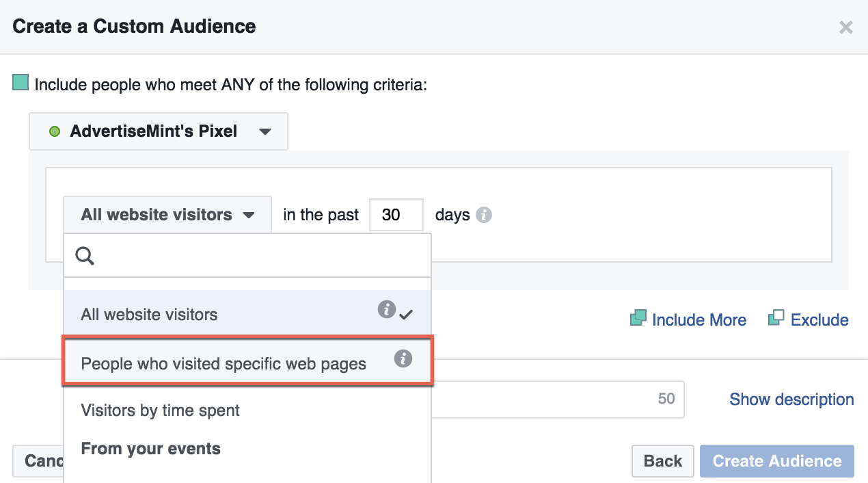Click info icon for specific web pages option
The image size is (868, 483).
tap(403, 358)
